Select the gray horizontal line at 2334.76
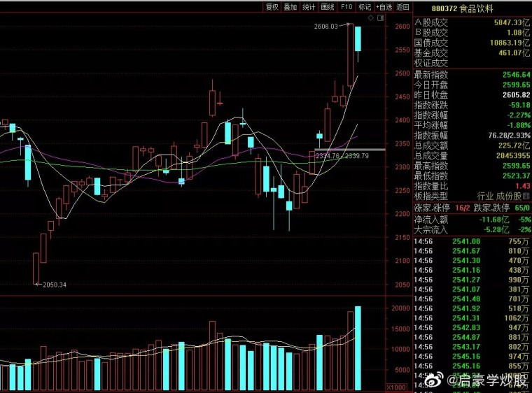Screen dimensions: 532x393 (350, 150)
